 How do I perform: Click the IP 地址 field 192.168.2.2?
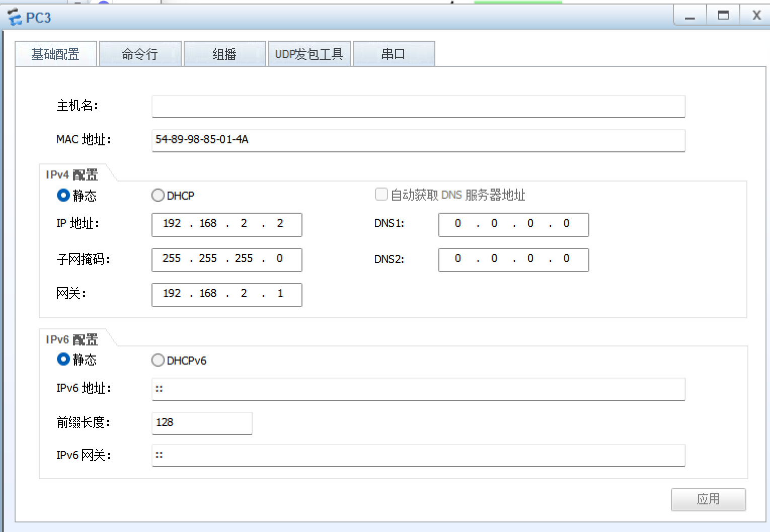[227, 224]
